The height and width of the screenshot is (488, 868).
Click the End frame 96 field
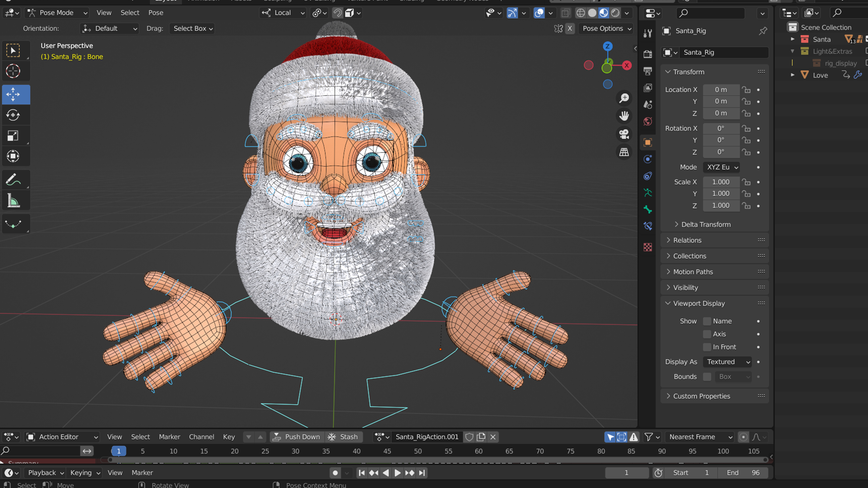pyautogui.click(x=743, y=473)
